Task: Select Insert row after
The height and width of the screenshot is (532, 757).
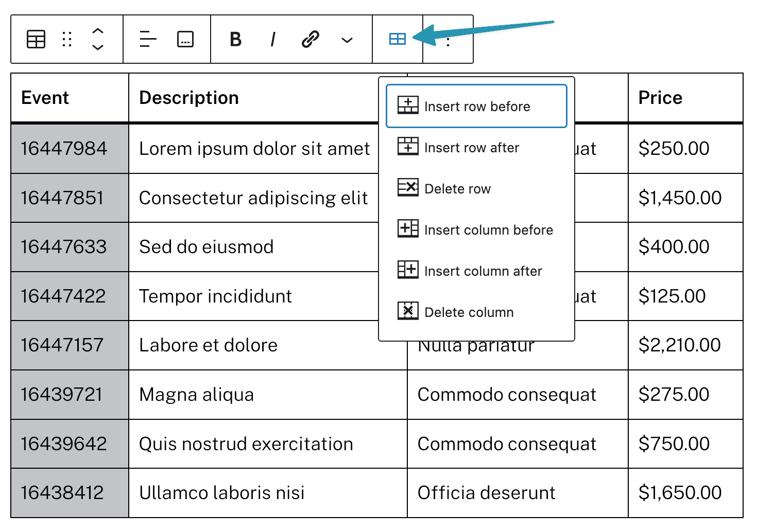Action: coord(477,148)
